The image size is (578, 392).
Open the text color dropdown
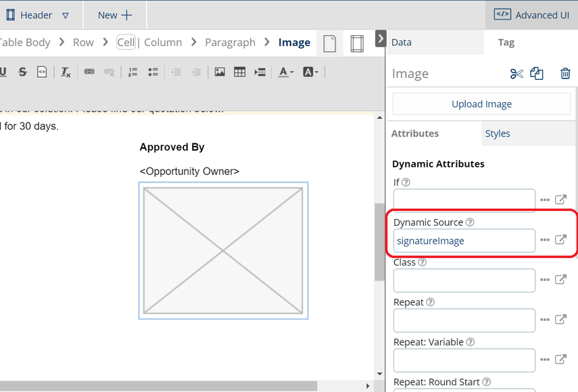tap(286, 72)
